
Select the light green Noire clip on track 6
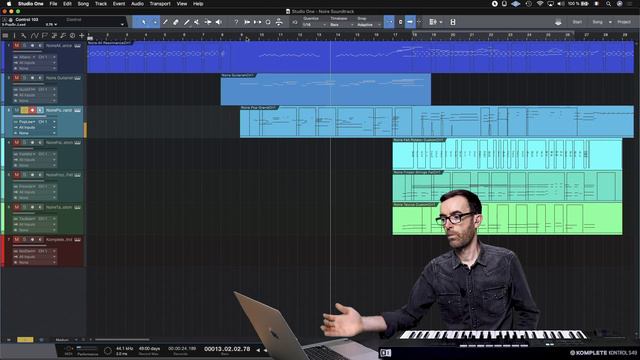pos(507,219)
